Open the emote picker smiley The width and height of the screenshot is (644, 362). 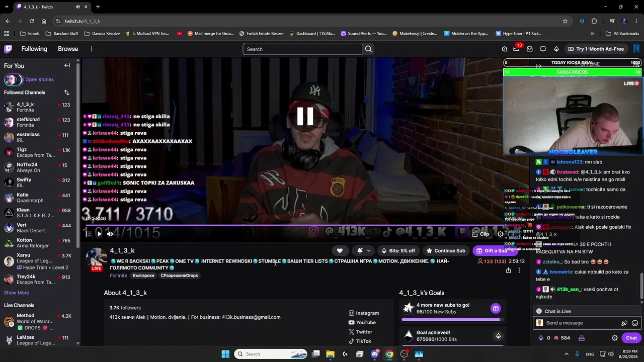635,323
